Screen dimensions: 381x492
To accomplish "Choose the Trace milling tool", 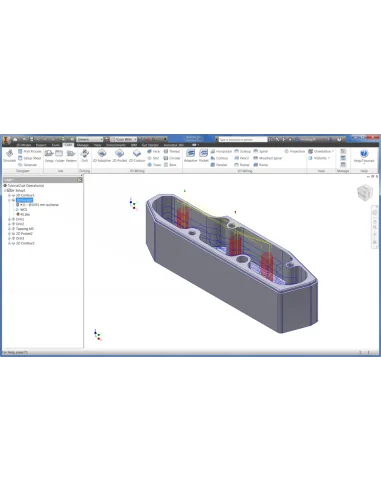I will (x=154, y=165).
